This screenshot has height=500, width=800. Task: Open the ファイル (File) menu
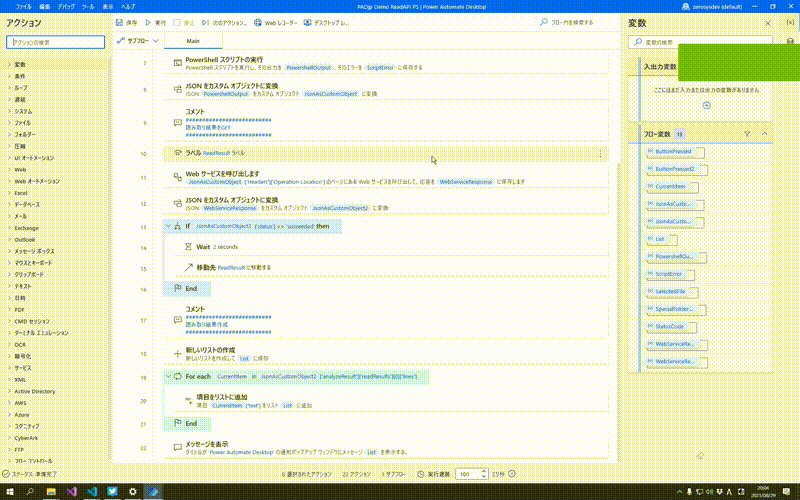23,7
